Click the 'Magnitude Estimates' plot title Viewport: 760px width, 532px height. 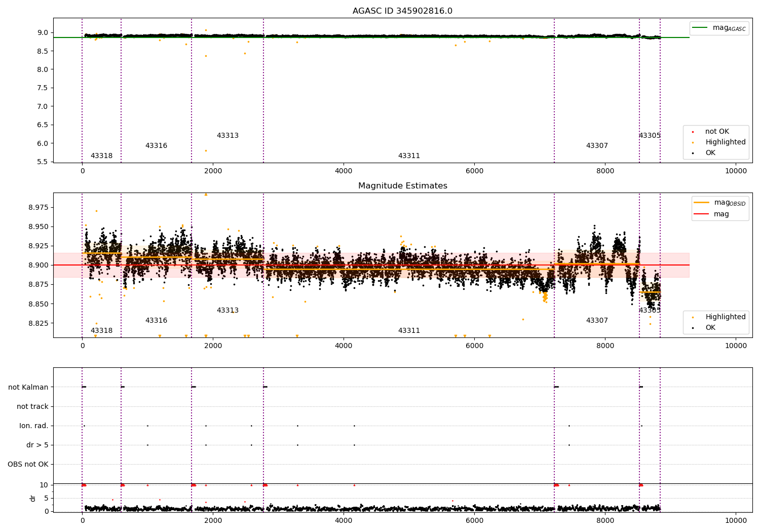(x=402, y=186)
